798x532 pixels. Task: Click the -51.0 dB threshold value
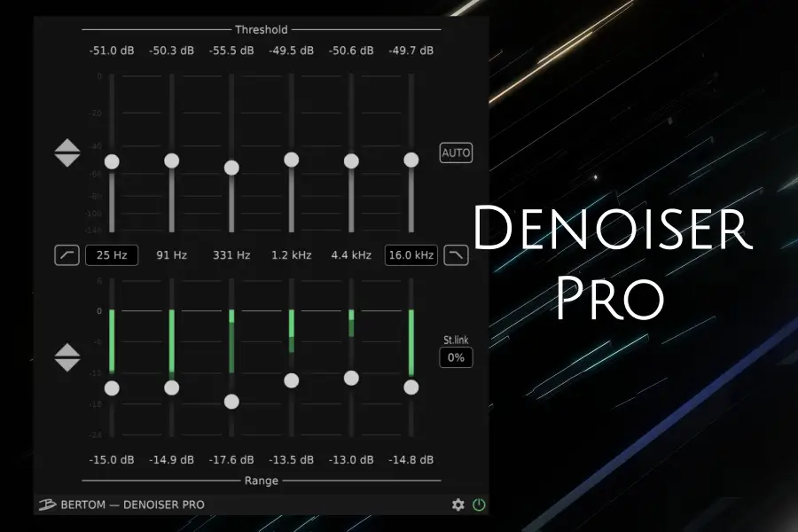(112, 51)
